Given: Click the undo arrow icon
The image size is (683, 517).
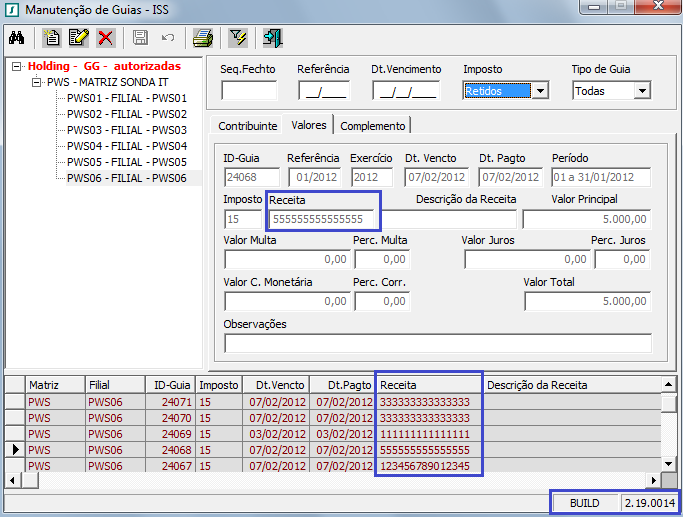Looking at the screenshot, I should click(x=167, y=38).
